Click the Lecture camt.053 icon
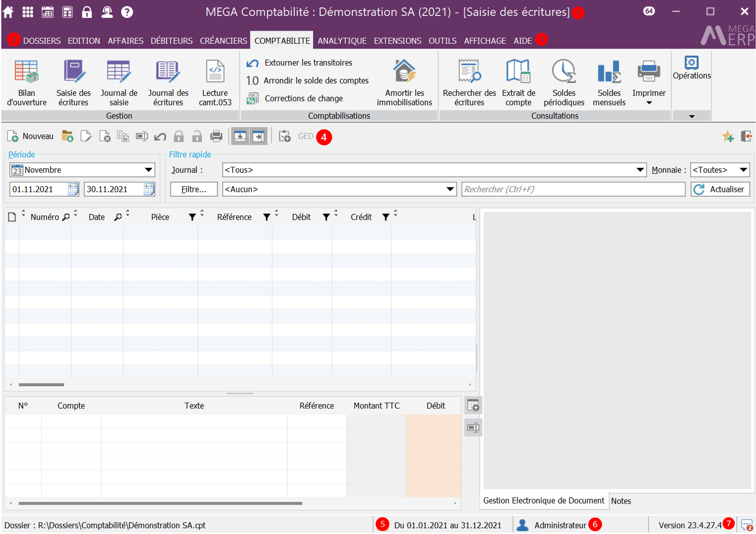The image size is (756, 534). coord(215,82)
